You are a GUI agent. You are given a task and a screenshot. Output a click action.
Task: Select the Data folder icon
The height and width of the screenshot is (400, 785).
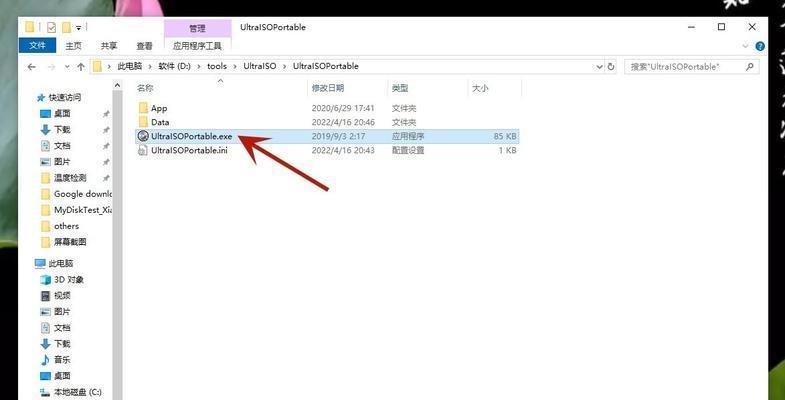[143, 122]
